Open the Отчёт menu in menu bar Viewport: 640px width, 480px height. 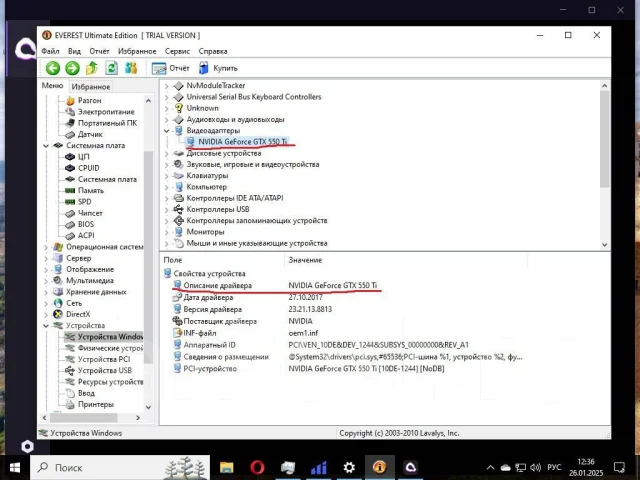pyautogui.click(x=99, y=51)
